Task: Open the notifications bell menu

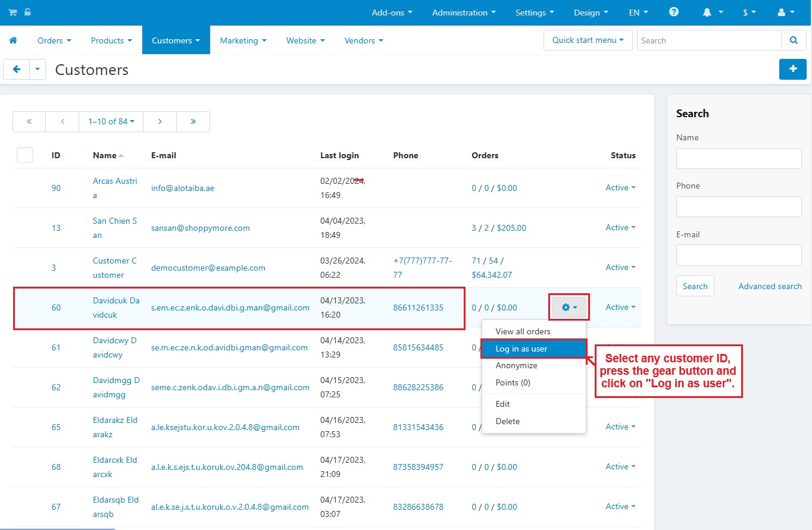Action: pos(713,12)
